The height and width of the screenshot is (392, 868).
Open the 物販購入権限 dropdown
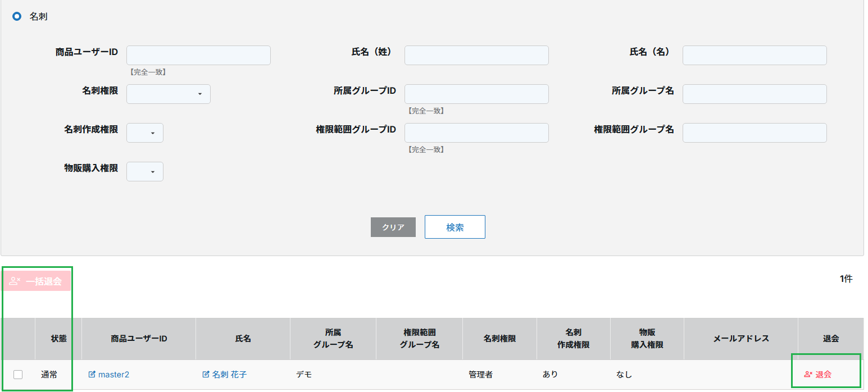coord(145,172)
